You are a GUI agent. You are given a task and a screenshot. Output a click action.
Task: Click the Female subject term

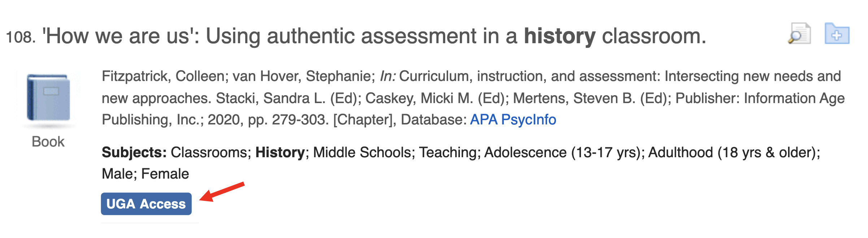tap(165, 174)
